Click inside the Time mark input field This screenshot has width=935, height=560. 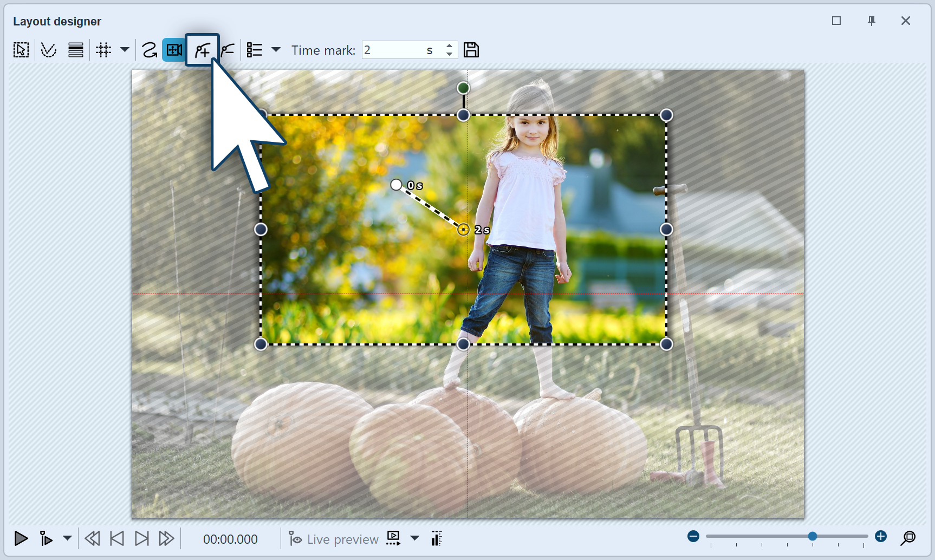(401, 50)
